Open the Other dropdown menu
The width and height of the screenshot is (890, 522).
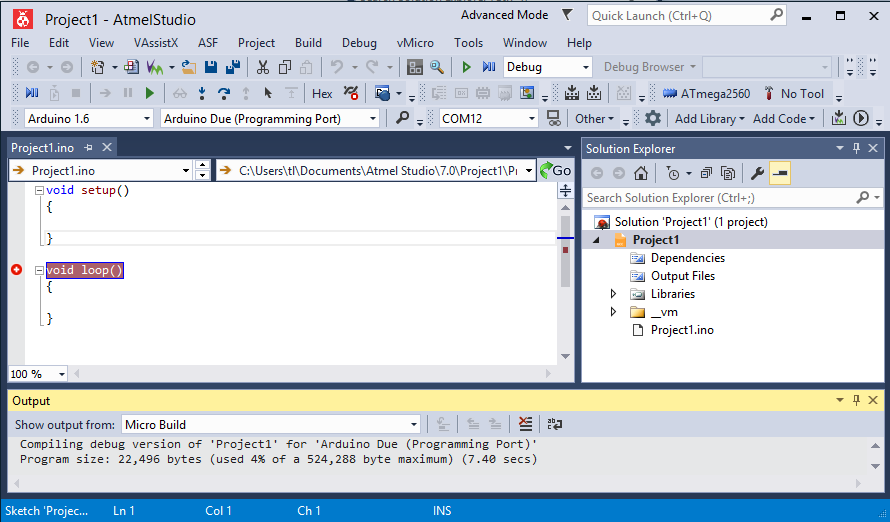coord(594,119)
